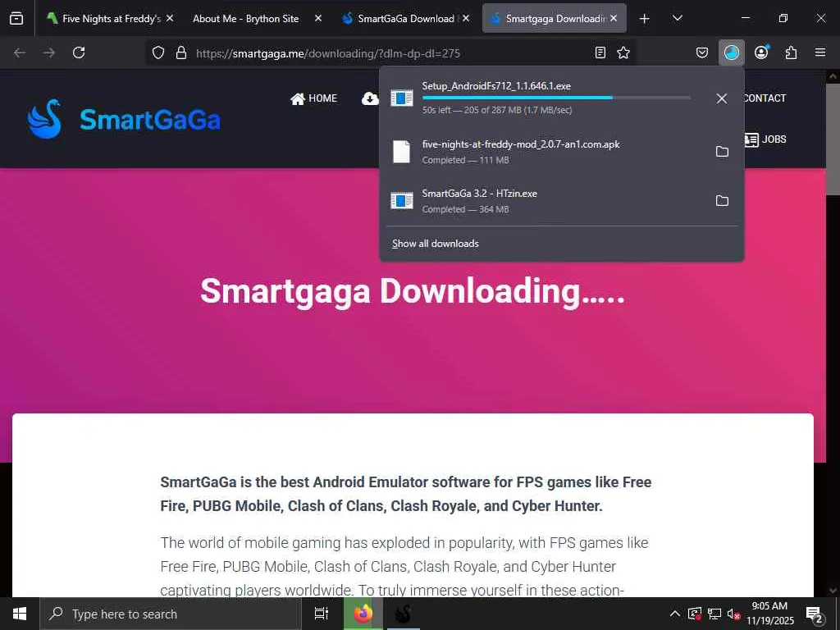Open Firefox account icon
840x630 pixels.
click(x=761, y=52)
